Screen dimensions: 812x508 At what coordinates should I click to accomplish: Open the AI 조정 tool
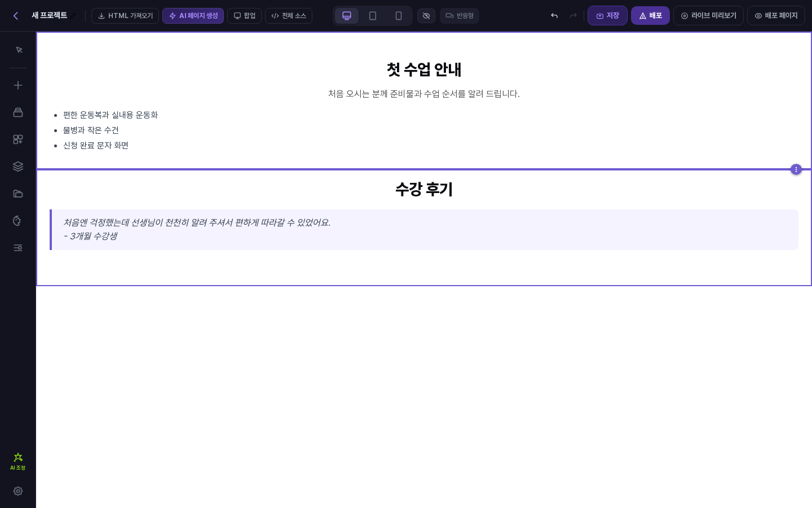pos(18,461)
